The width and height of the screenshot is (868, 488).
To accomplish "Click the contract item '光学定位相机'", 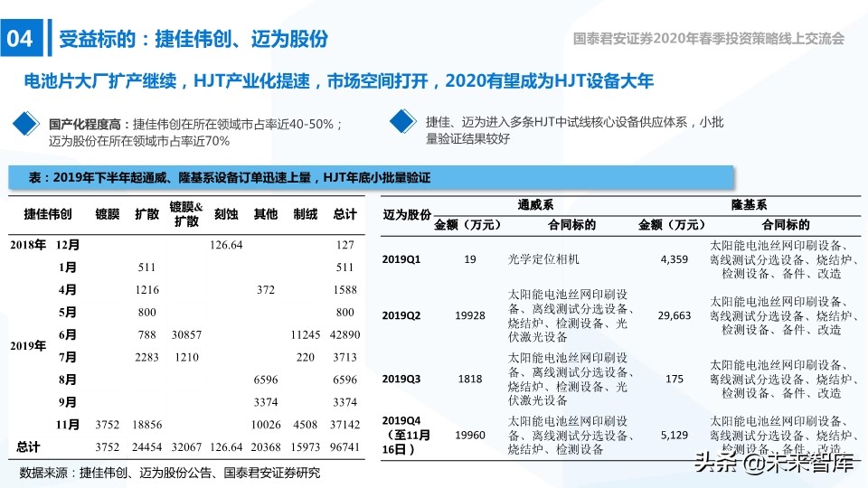I will pyautogui.click(x=543, y=259).
